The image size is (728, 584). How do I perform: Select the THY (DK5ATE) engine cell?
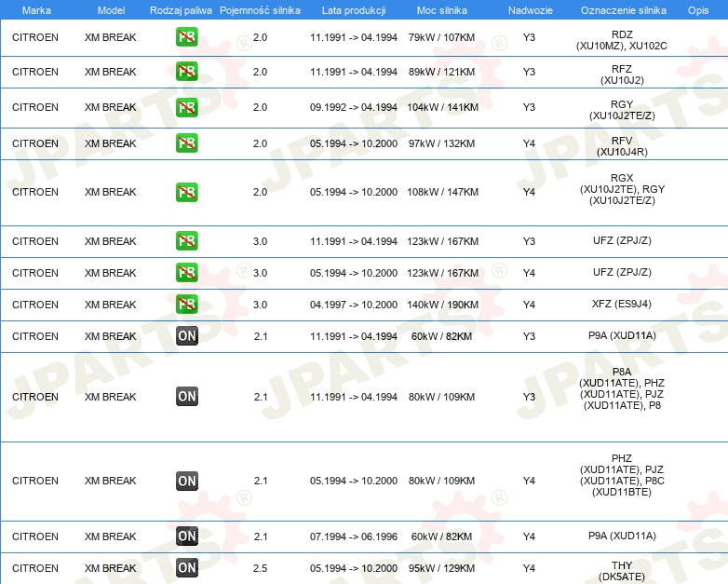click(x=622, y=571)
